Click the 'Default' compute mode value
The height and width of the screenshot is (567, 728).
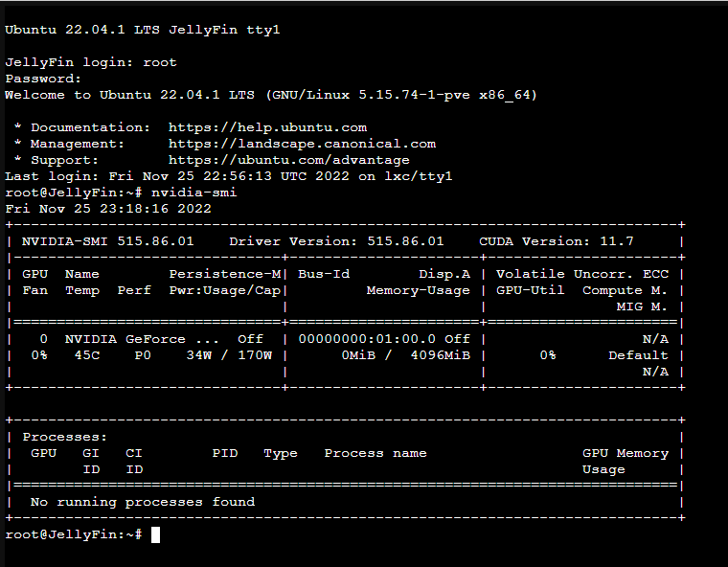pyautogui.click(x=638, y=355)
